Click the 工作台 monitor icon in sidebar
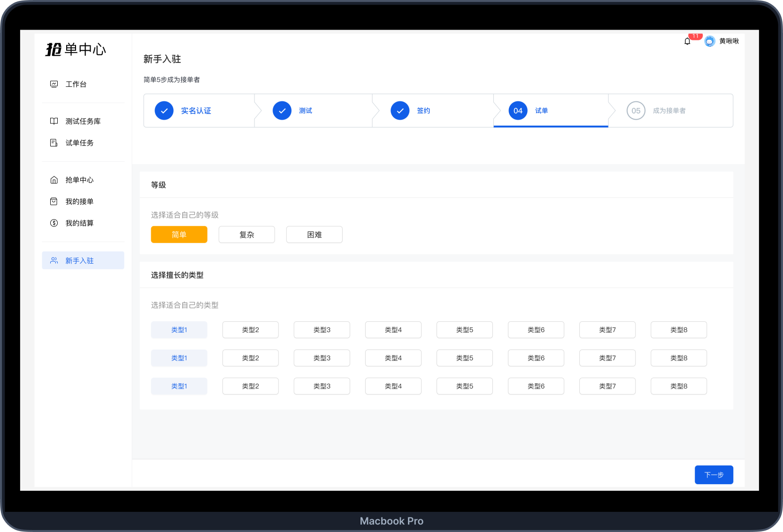Image resolution: width=783 pixels, height=532 pixels. coord(54,84)
